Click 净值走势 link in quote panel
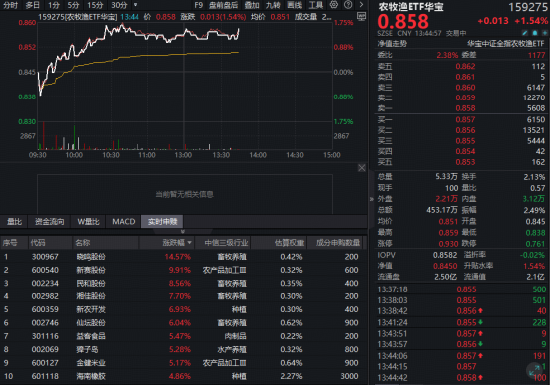This screenshot has width=550, height=385. 392,44
